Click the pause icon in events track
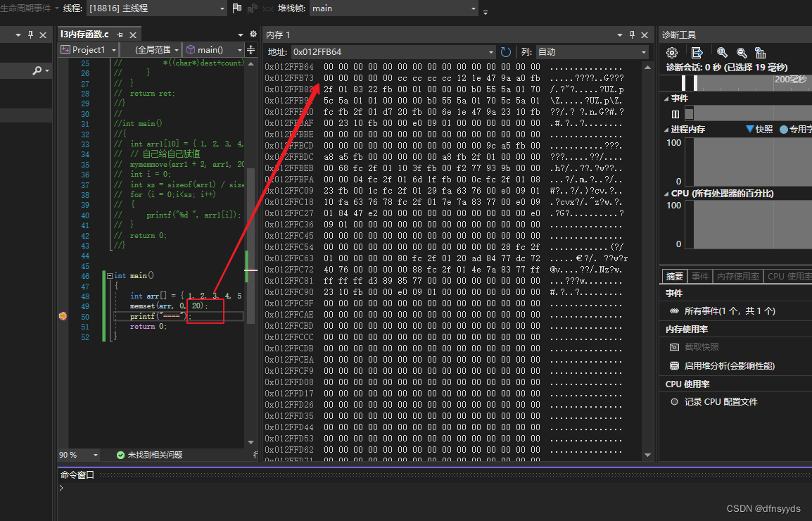The image size is (812, 521). [x=675, y=114]
